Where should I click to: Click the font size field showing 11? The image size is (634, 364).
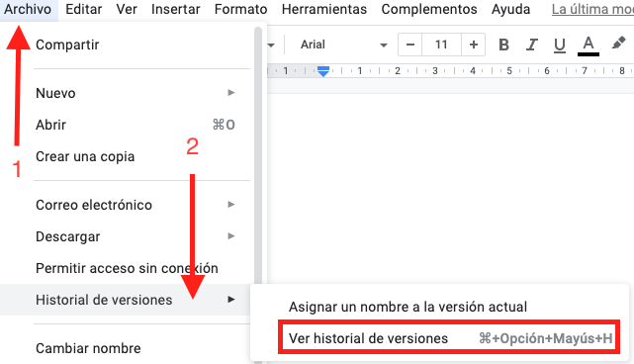(x=441, y=45)
